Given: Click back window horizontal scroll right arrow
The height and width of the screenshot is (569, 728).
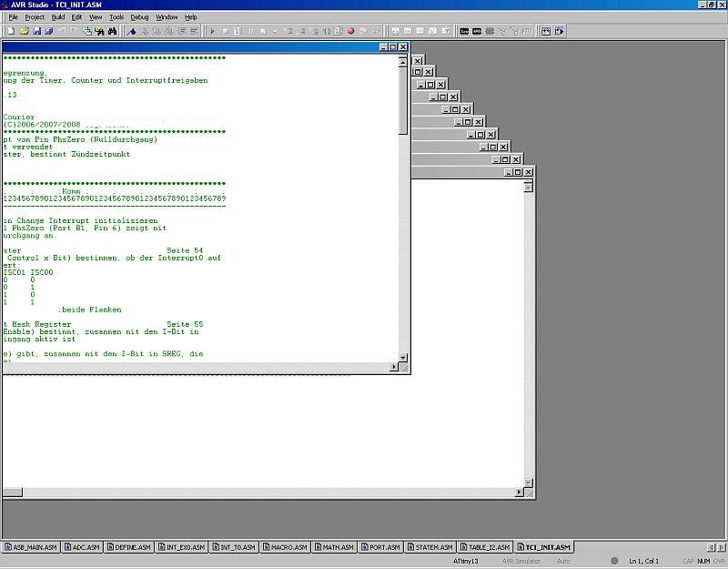Looking at the screenshot, I should coord(519,492).
